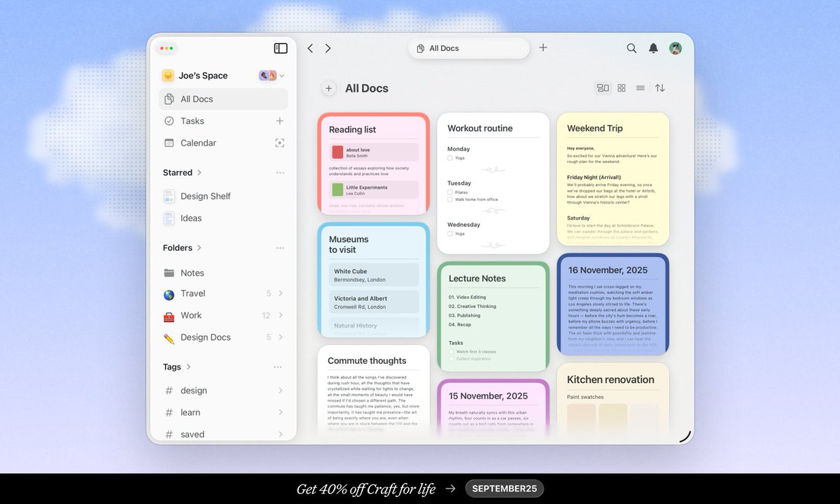This screenshot has width=840, height=504.
Task: Click the Get 40% off Craft banner link
Action: [366, 489]
